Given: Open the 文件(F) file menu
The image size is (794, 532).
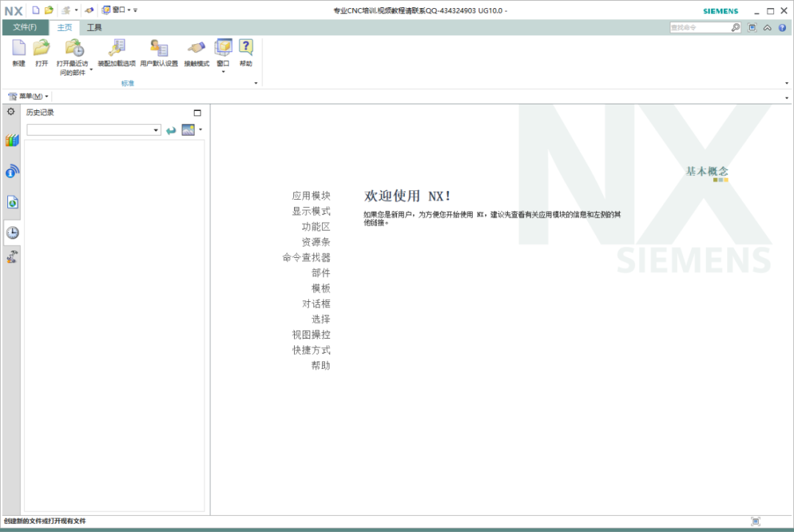Looking at the screenshot, I should 25,27.
